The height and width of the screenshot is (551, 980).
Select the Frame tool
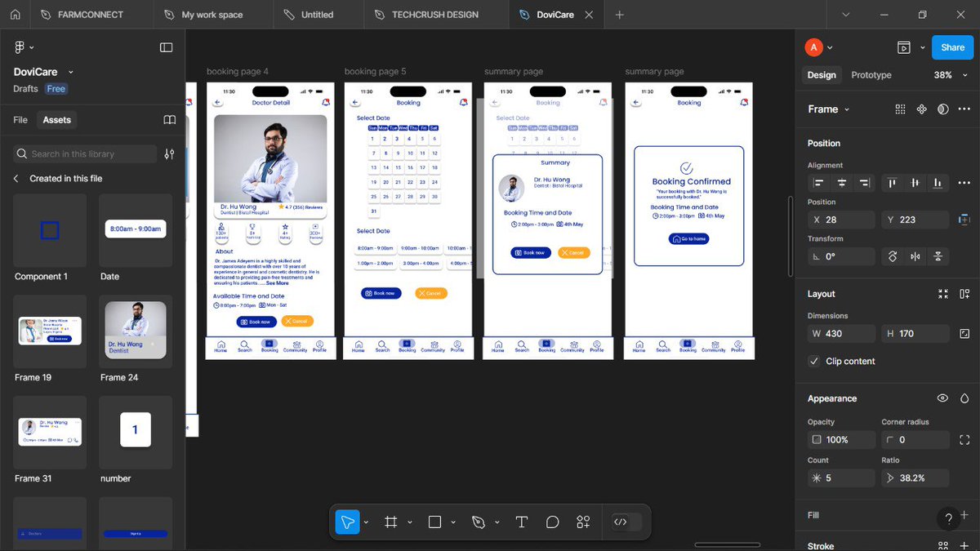(391, 522)
